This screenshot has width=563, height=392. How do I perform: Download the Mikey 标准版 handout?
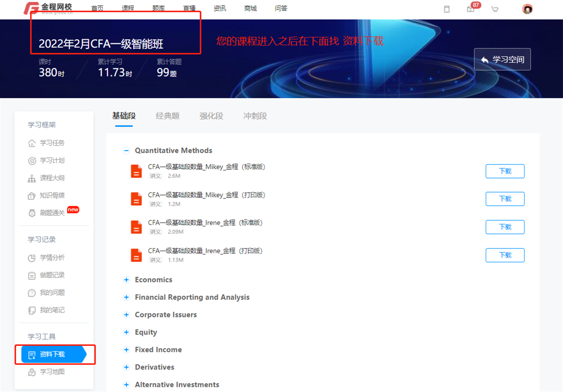click(505, 171)
